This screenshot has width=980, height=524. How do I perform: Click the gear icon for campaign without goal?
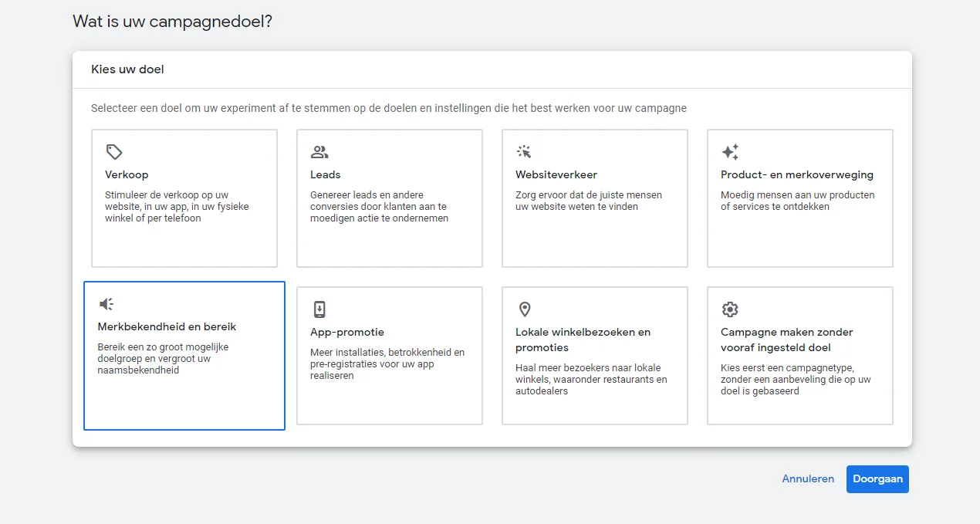730,309
